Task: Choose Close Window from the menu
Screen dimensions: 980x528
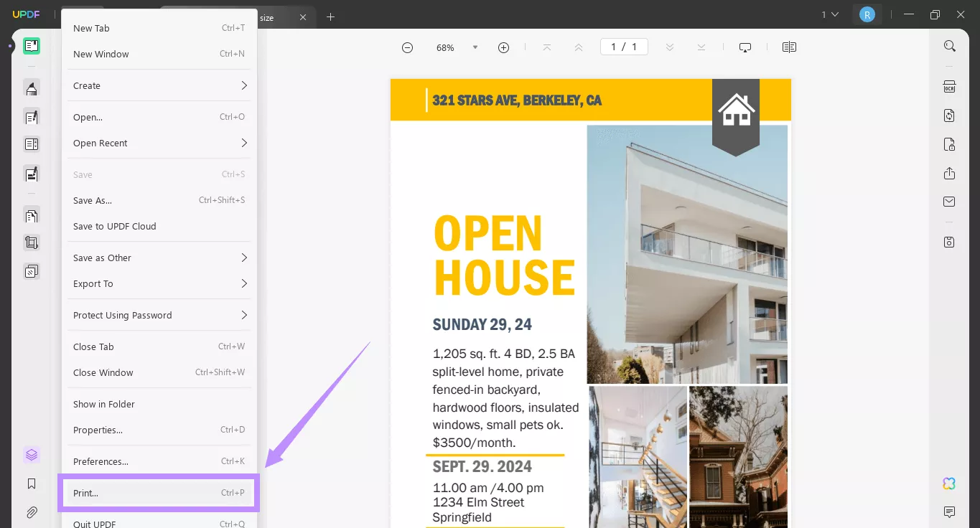Action: tap(159, 372)
